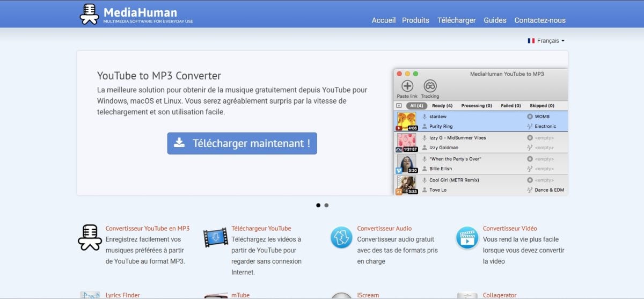
Task: Open the Guides nav item
Action: point(495,20)
